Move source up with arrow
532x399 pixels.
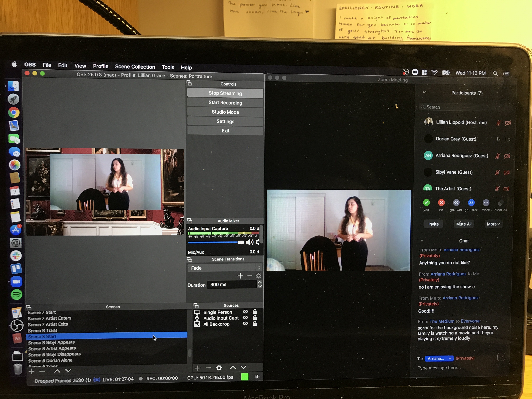click(233, 367)
